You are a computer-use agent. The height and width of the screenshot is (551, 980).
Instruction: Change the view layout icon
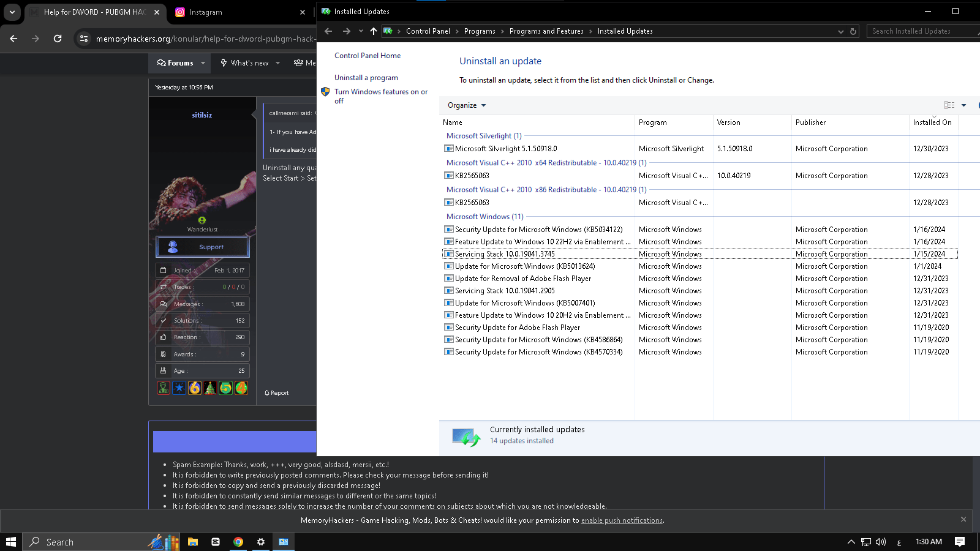coord(949,105)
